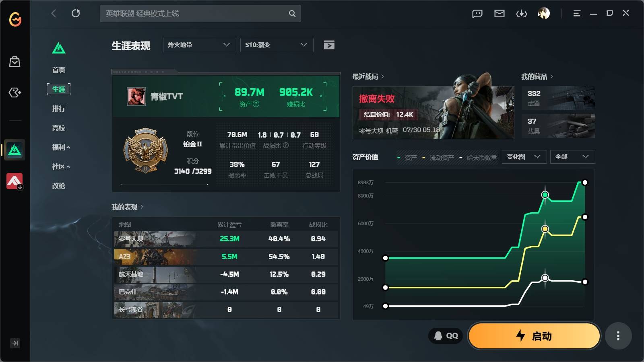Select the 巴克什 map row
This screenshot has width=644, height=362.
[x=226, y=292]
